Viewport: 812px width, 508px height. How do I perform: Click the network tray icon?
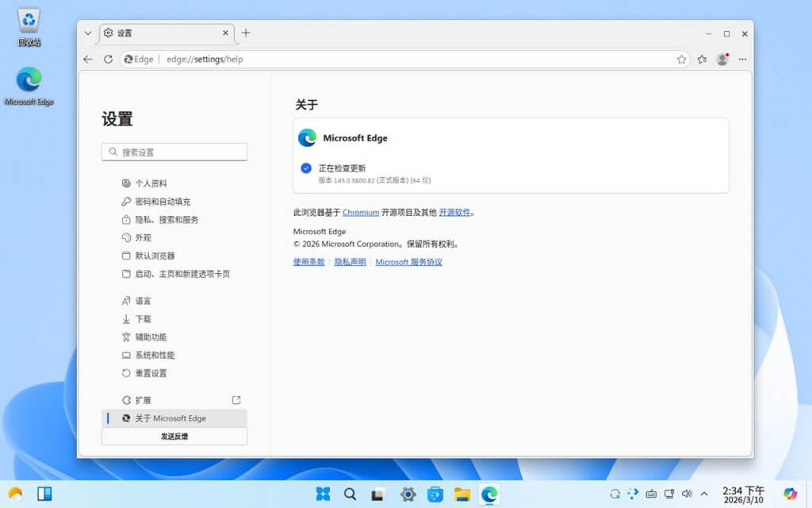coord(669,494)
